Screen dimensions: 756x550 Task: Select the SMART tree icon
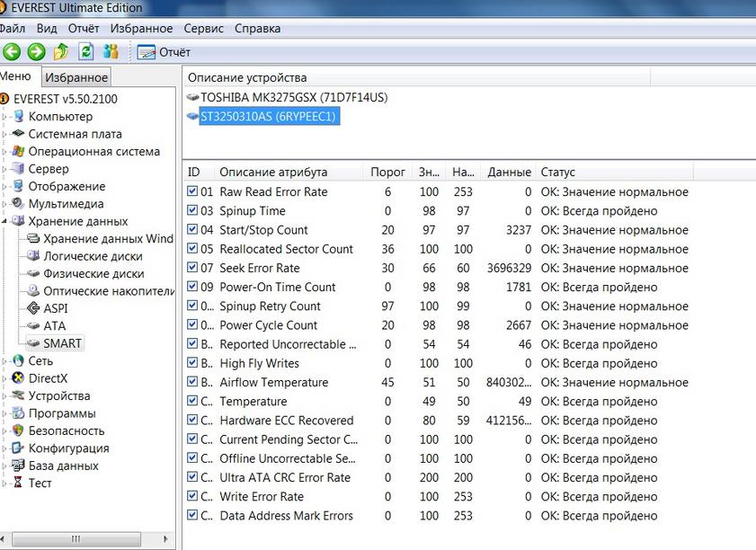click(x=33, y=343)
